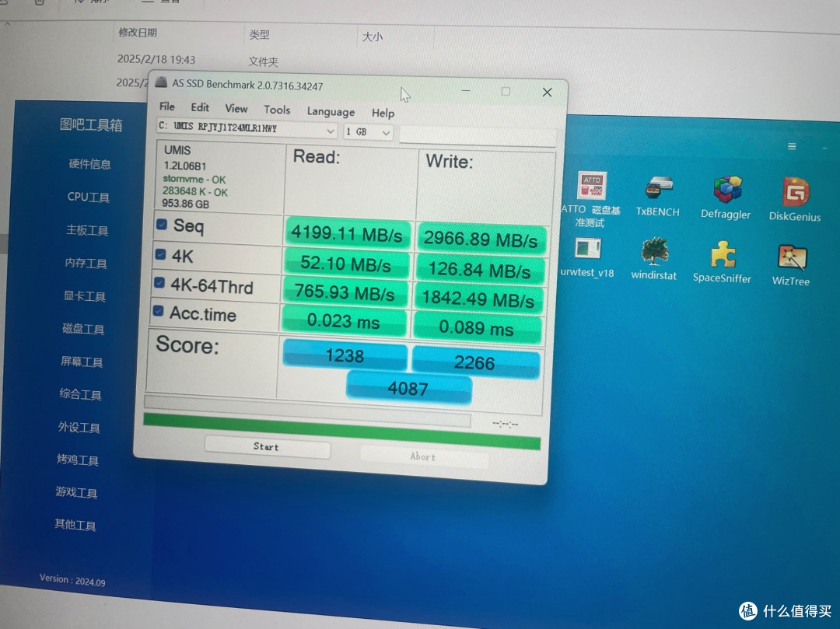The height and width of the screenshot is (629, 840).
Task: Select 综合工具 in toolbox sidebar
Action: (80, 394)
